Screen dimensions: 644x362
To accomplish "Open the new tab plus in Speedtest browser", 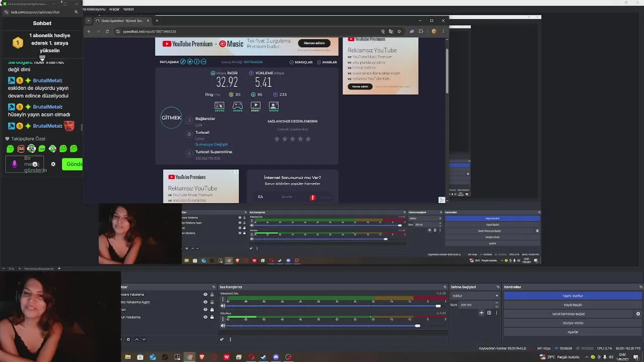I will click(156, 21).
